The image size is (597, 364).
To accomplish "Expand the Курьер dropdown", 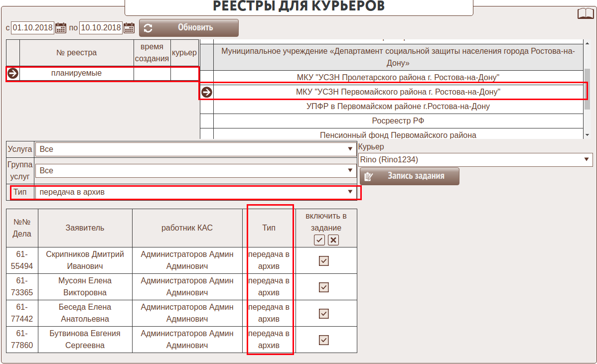I will click(x=475, y=160).
